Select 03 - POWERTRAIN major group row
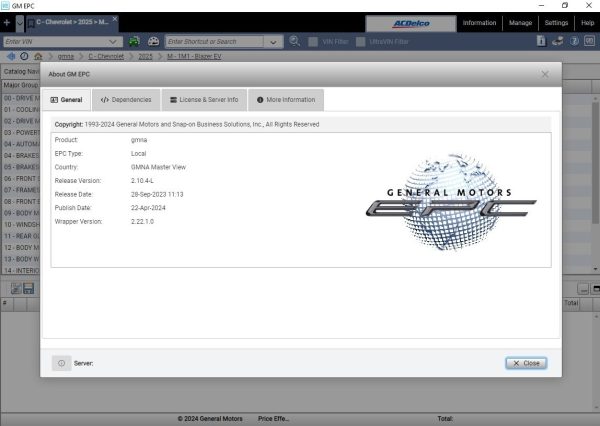The image size is (600, 426). [x=21, y=132]
